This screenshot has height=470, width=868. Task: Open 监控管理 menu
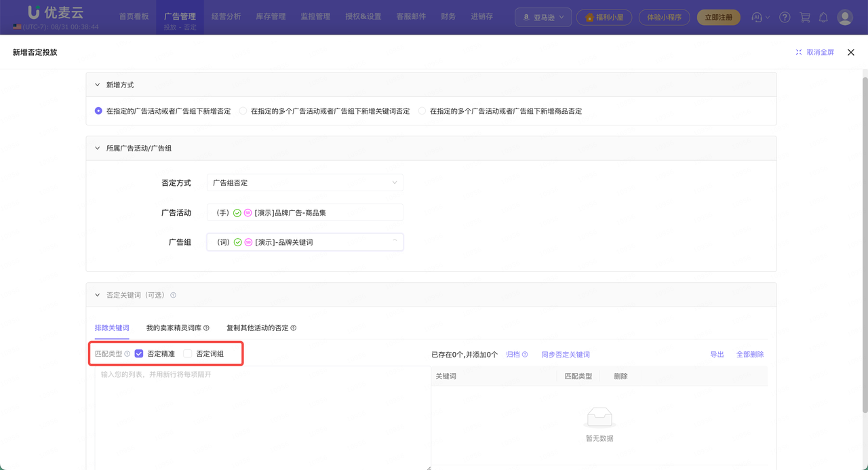pyautogui.click(x=315, y=16)
